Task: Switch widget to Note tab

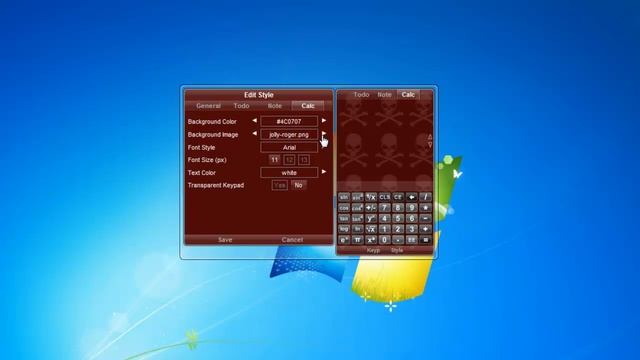Action: tap(384, 94)
